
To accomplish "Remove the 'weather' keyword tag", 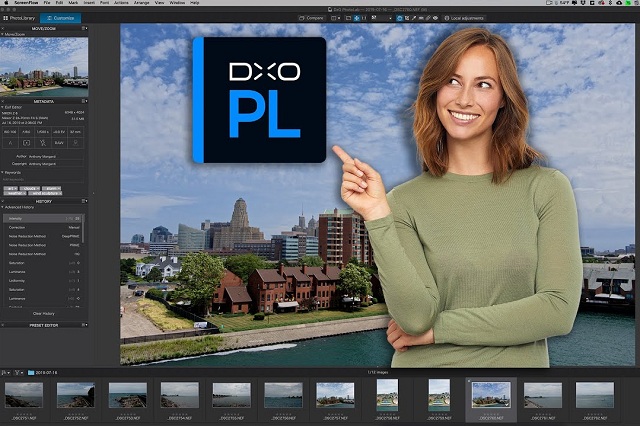I will pyautogui.click(x=24, y=193).
